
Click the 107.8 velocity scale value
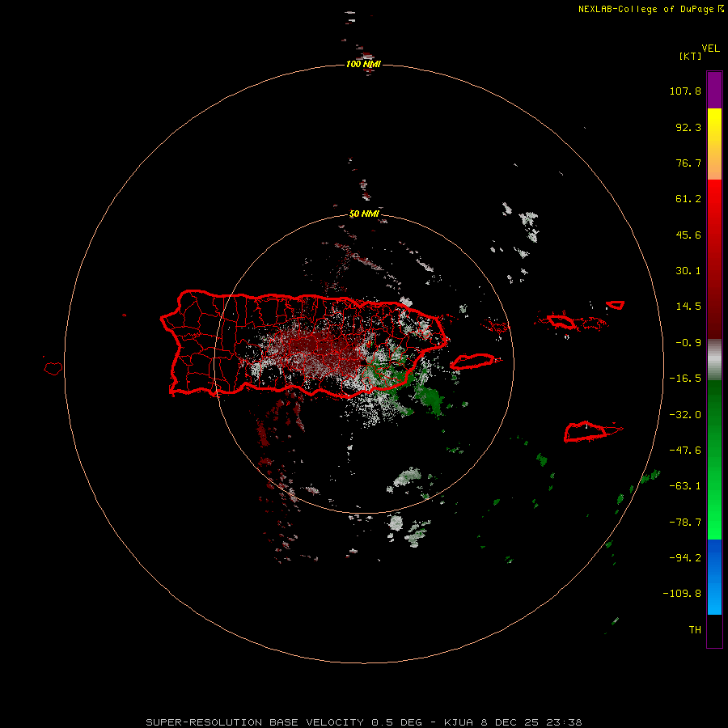[x=685, y=91]
